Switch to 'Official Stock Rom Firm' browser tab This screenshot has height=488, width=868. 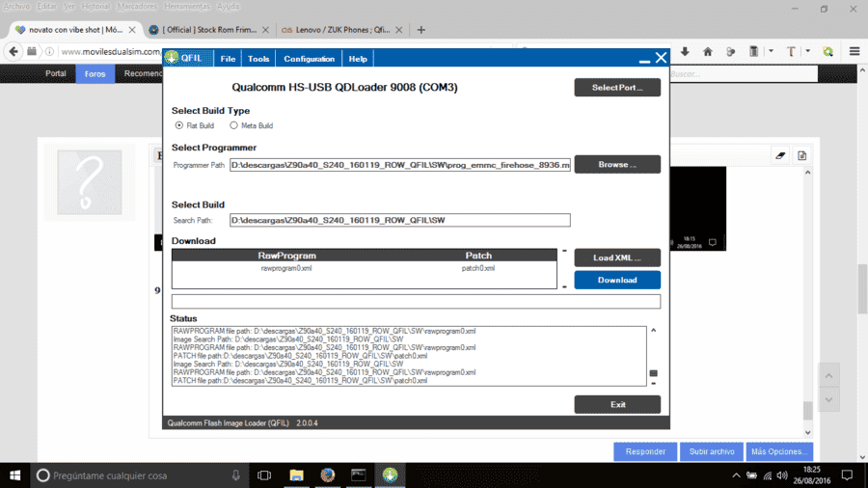click(x=208, y=30)
